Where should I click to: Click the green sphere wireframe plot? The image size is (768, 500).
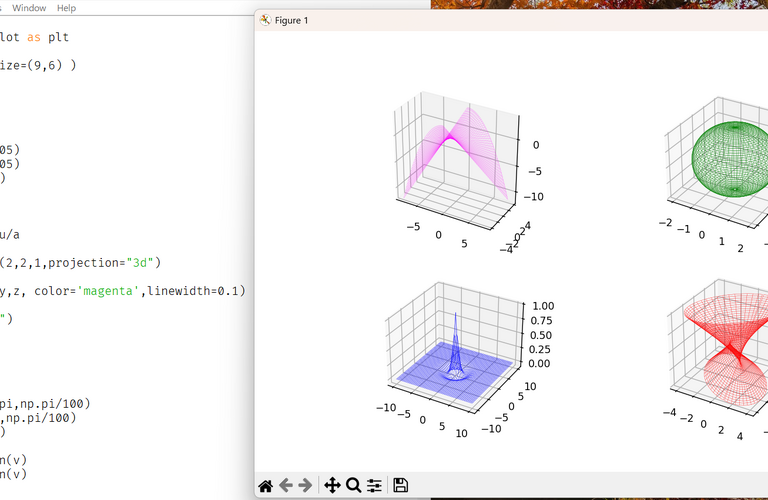pyautogui.click(x=730, y=159)
